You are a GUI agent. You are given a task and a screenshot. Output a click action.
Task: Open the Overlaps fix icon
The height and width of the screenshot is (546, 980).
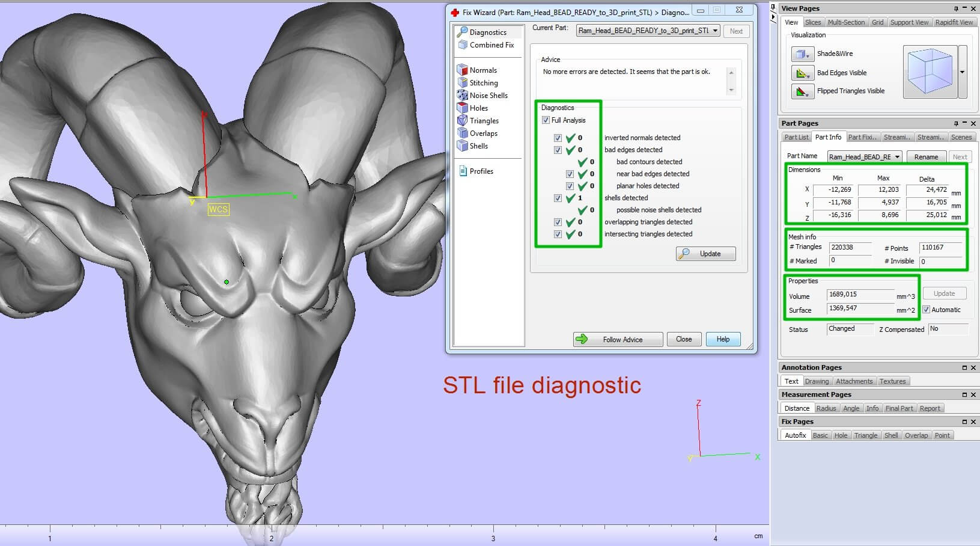462,133
